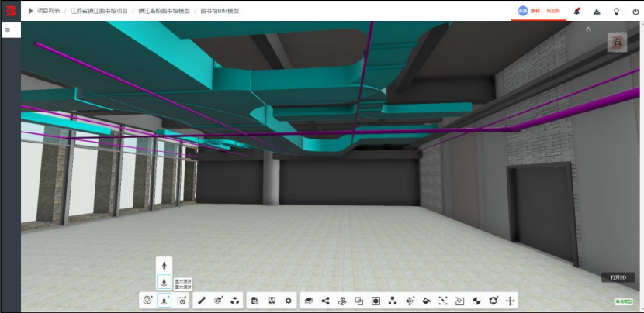Click the mirror split plane icon

[410, 301]
